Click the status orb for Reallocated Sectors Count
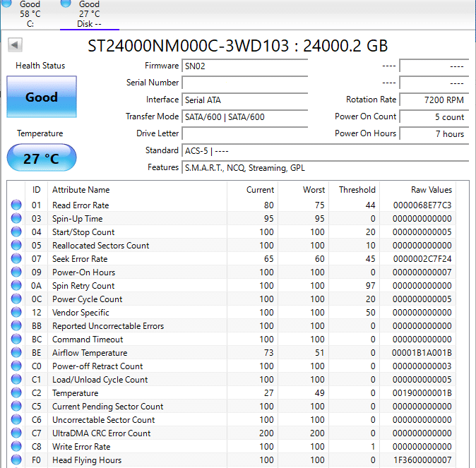 pos(16,245)
